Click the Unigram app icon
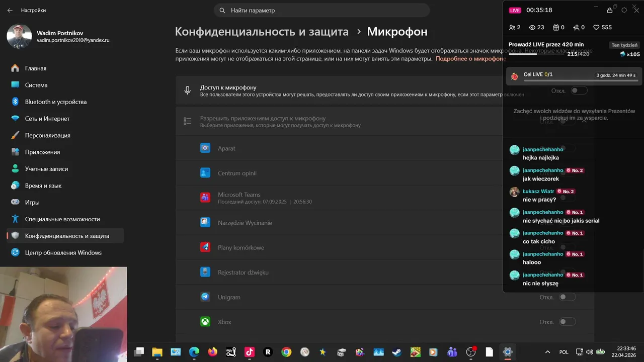The height and width of the screenshot is (362, 644). point(205,297)
